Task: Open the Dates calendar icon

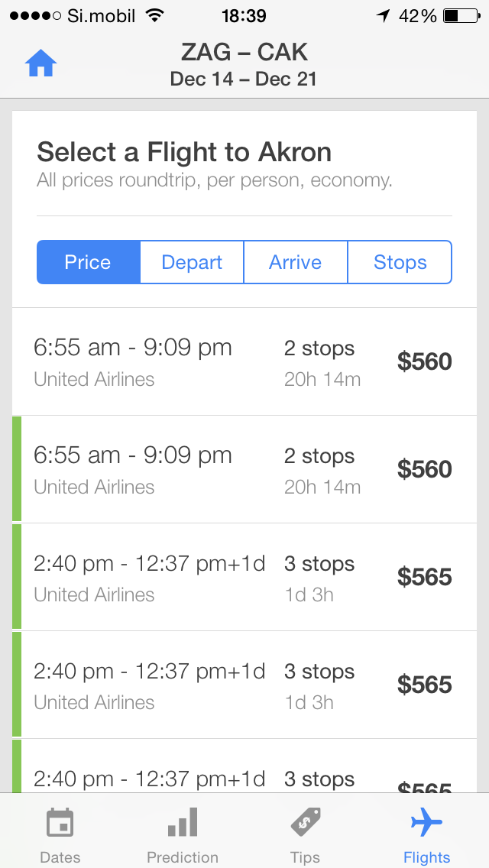Action: point(60,823)
